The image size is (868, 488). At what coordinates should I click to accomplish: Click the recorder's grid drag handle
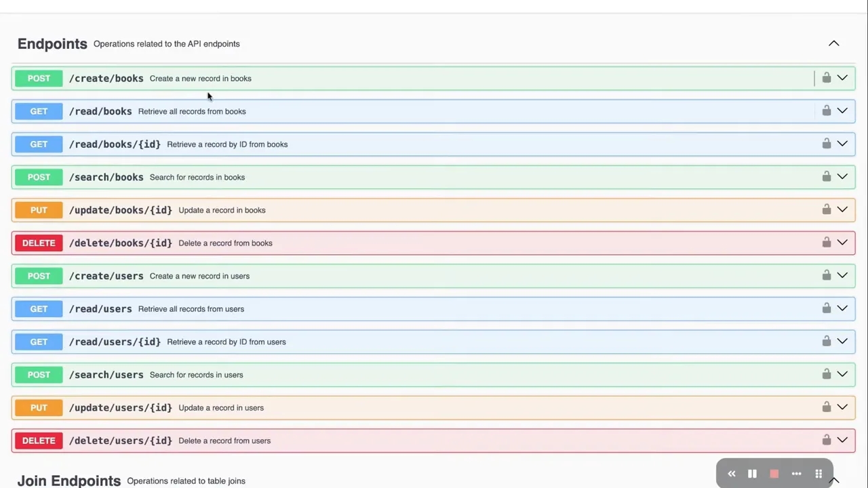pos(818,474)
